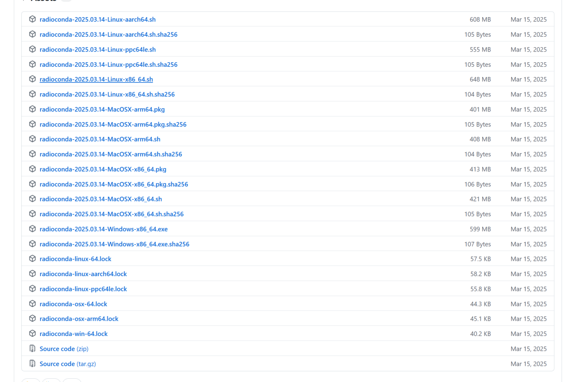Download radioconda-2025.03.14-Linux-ppc64le.sh installer
This screenshot has width=588, height=382.
[97, 49]
